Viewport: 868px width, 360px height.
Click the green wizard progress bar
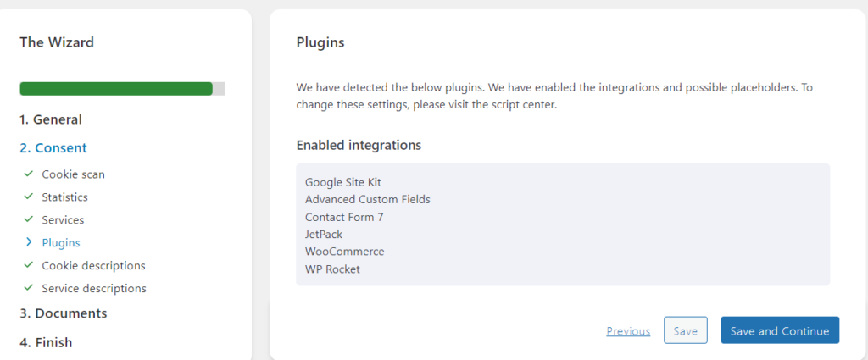116,89
